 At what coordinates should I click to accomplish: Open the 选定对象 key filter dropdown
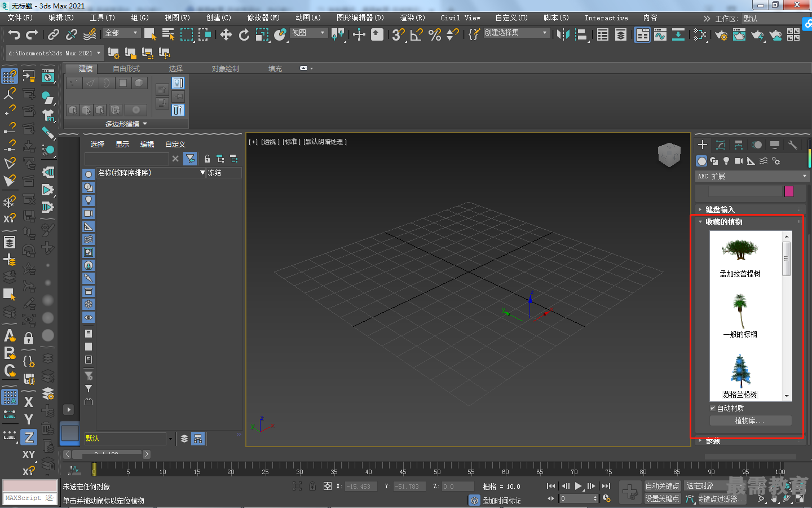tap(705, 486)
